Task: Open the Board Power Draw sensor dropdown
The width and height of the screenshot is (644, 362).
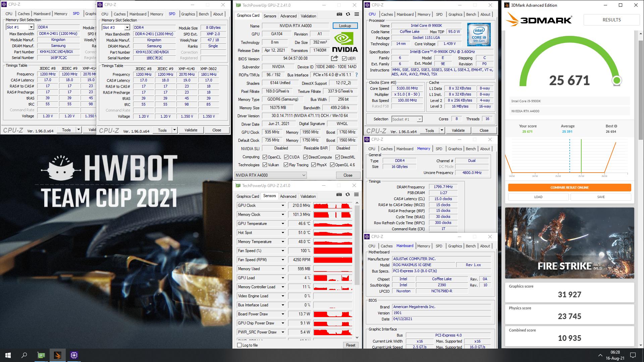Action: click(283, 314)
